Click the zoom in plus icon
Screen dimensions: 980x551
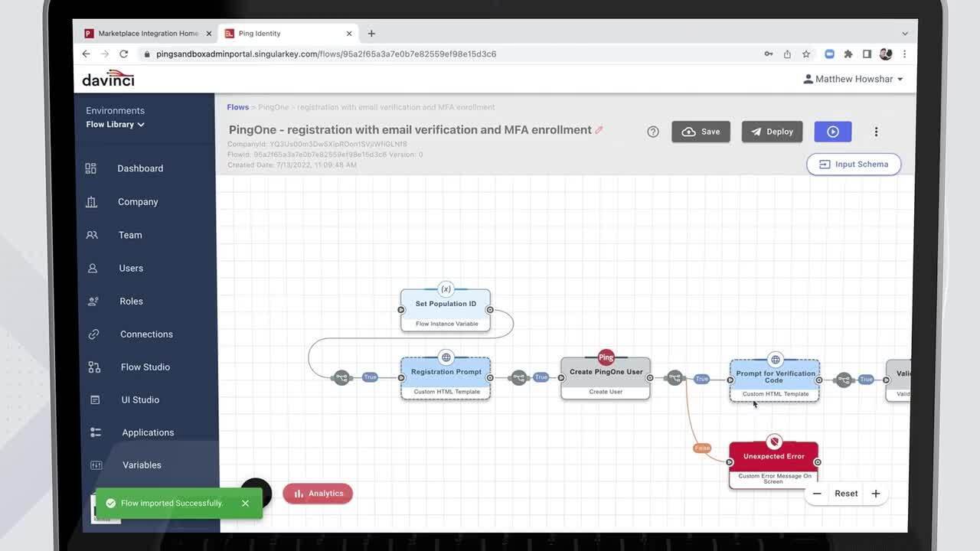[875, 494]
